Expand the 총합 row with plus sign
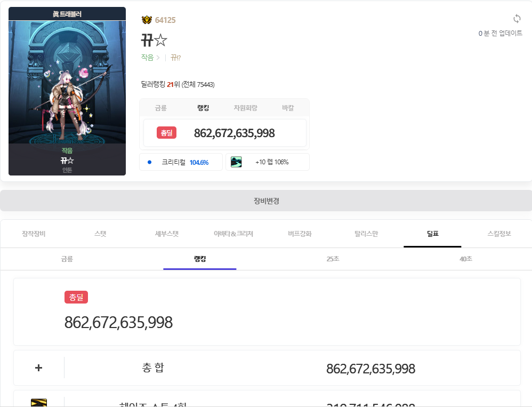The width and height of the screenshot is (532, 407). (x=38, y=368)
